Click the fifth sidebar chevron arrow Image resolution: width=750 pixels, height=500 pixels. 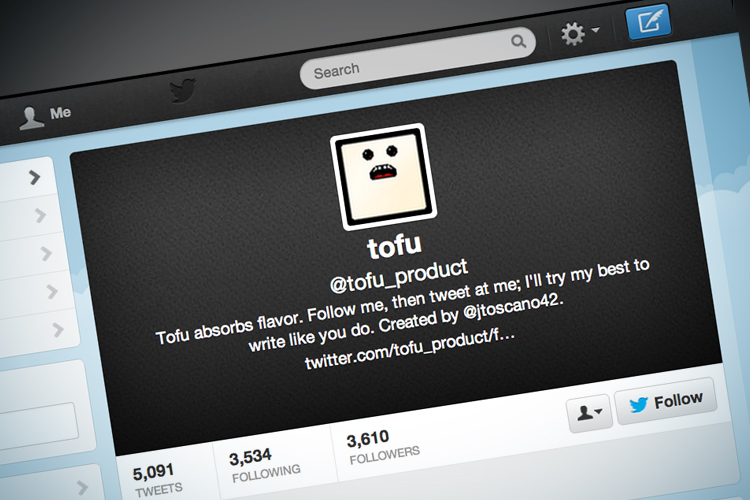pos(58,329)
